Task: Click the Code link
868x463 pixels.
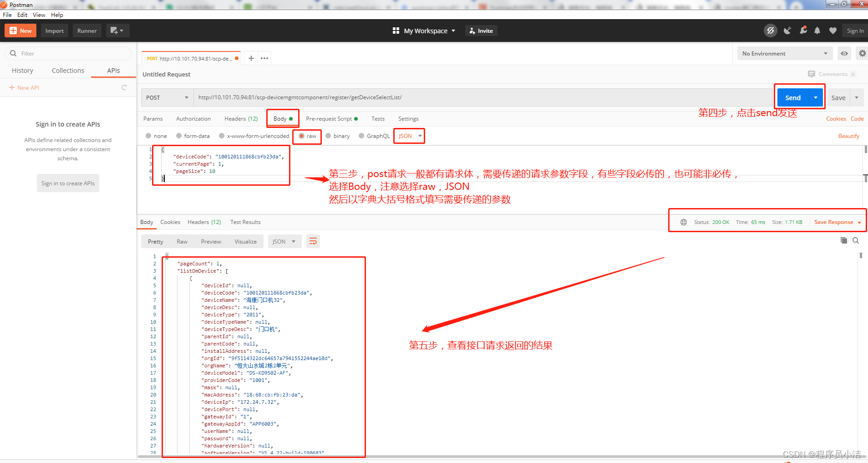Action: [857, 119]
